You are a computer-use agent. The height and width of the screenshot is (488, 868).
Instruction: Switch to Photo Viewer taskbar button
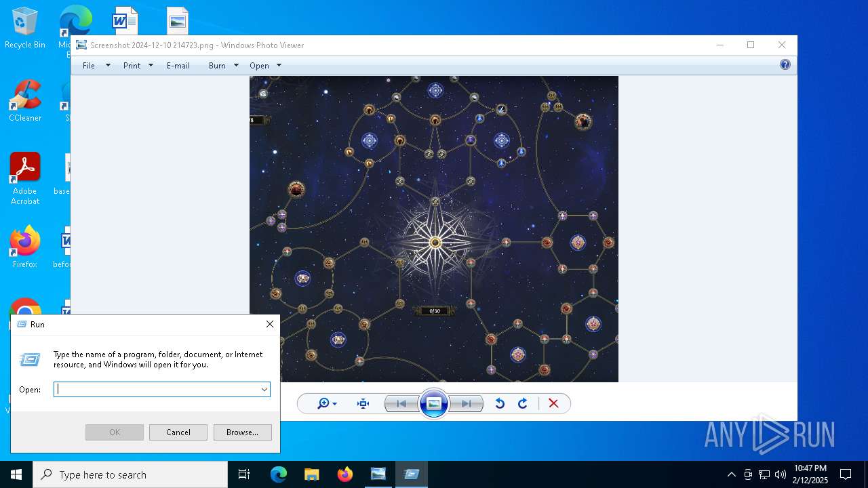pyautogui.click(x=378, y=474)
